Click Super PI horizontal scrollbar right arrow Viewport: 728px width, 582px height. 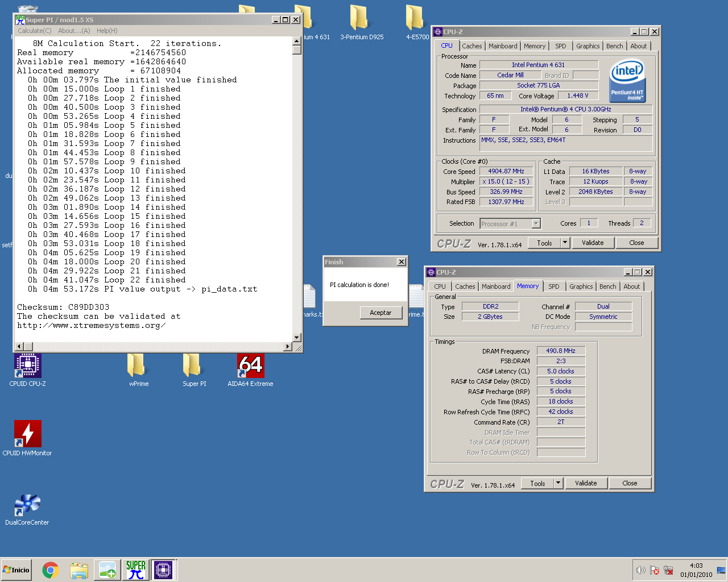tap(288, 346)
